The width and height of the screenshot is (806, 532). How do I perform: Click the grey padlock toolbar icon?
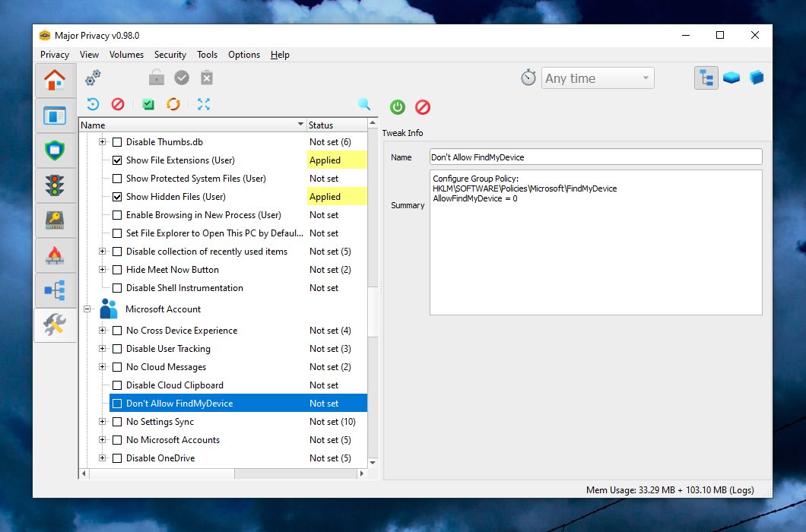[157, 78]
